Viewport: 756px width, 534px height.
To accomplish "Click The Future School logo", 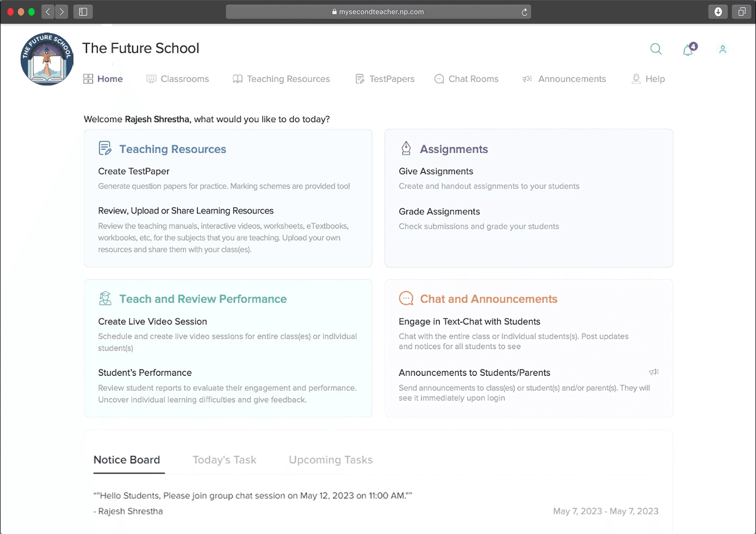I will [47, 59].
